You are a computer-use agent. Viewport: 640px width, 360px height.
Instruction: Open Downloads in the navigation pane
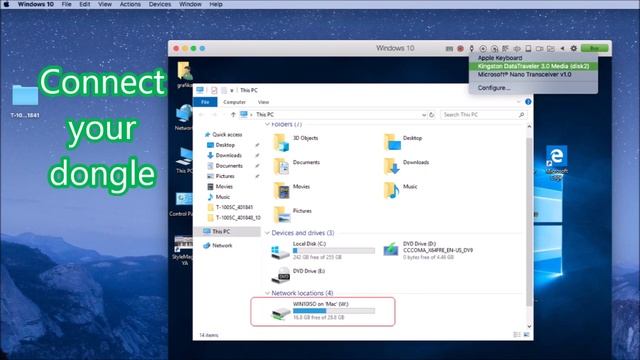pos(224,155)
